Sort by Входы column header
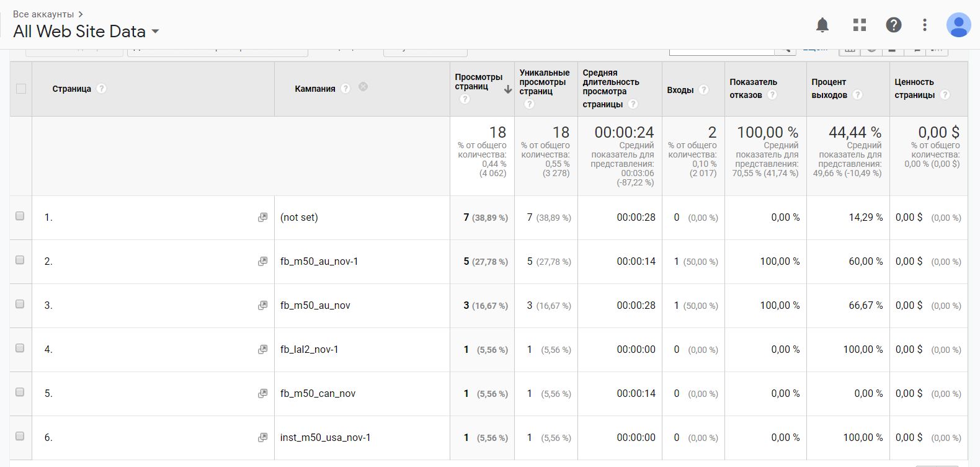The width and height of the screenshot is (980, 467). (680, 90)
